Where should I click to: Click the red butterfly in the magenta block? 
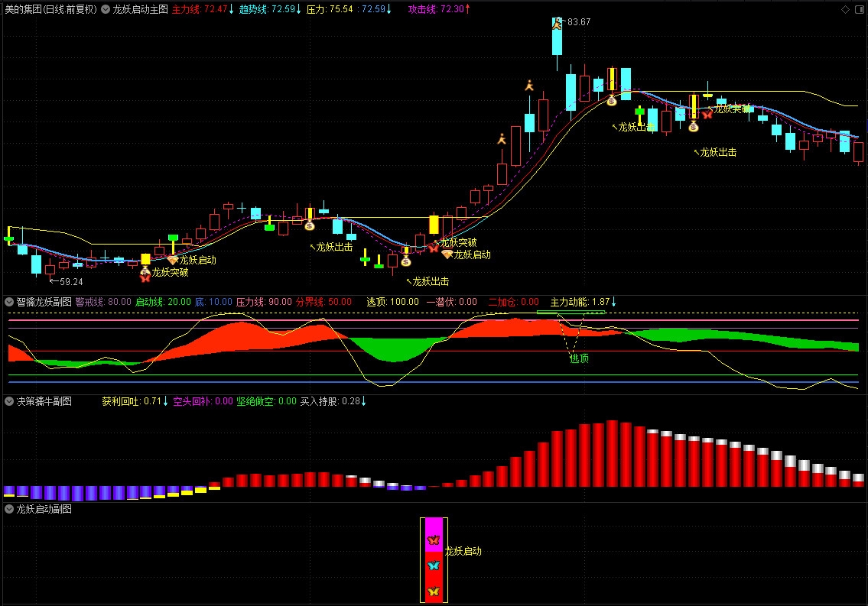(x=434, y=540)
